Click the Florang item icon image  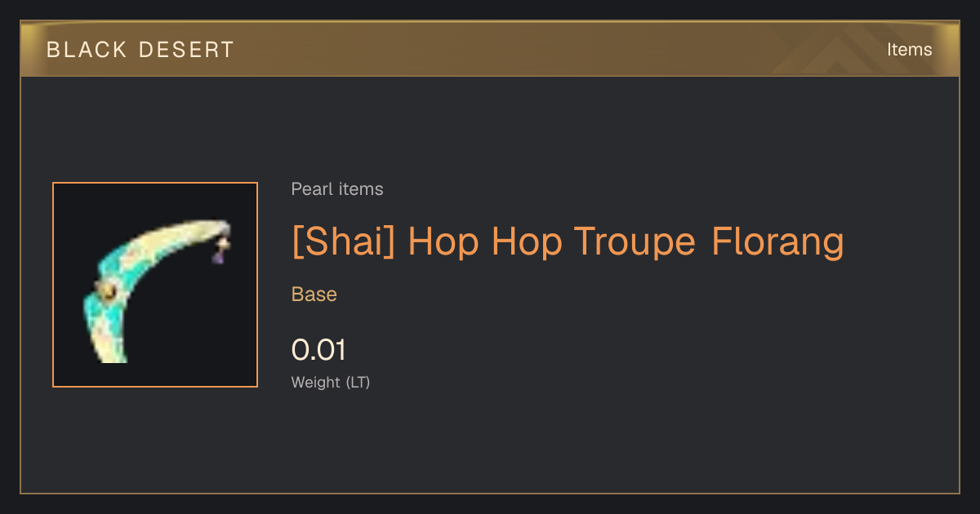point(155,285)
